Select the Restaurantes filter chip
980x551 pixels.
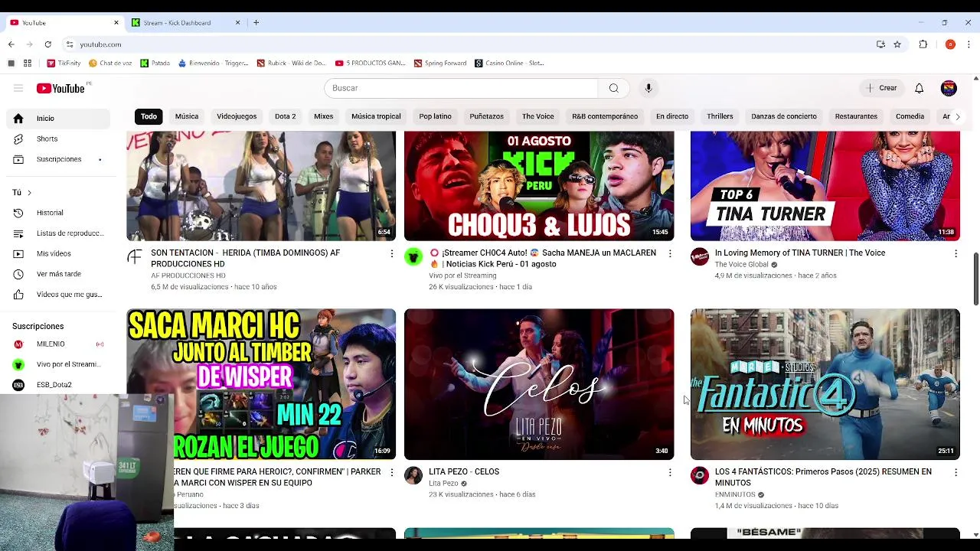click(x=856, y=116)
